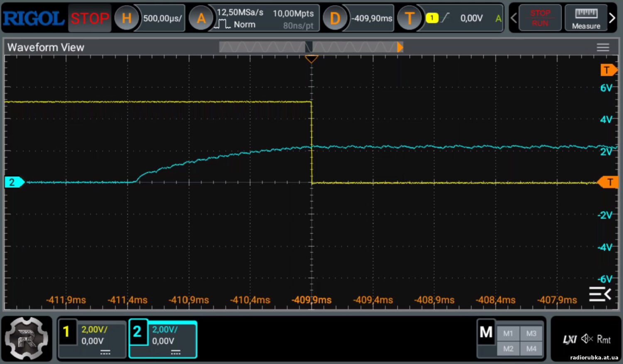
Task: Toggle the STOP/RUN acquisition button
Action: 540,18
